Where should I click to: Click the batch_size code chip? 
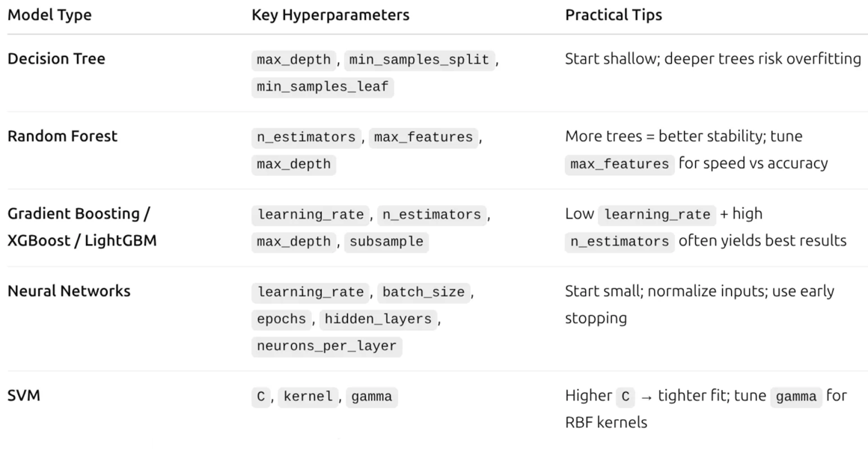pos(424,292)
